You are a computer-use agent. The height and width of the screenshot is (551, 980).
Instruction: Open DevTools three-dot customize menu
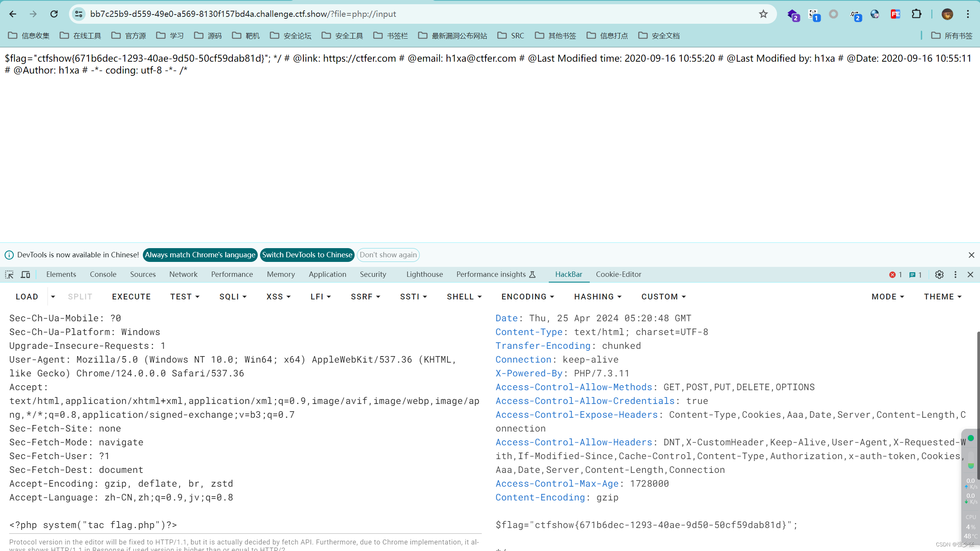pos(955,275)
